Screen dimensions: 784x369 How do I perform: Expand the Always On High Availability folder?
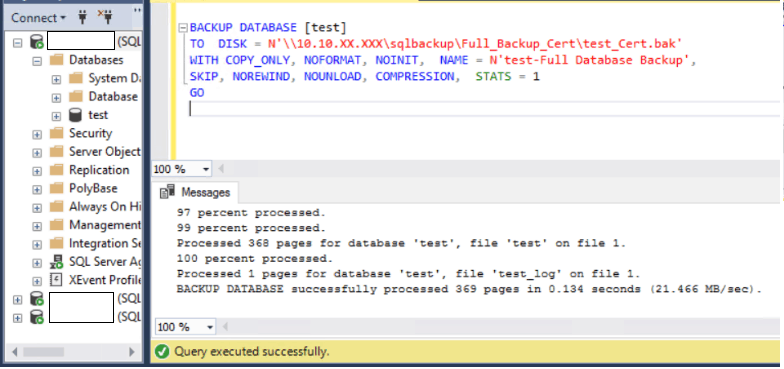[37, 208]
